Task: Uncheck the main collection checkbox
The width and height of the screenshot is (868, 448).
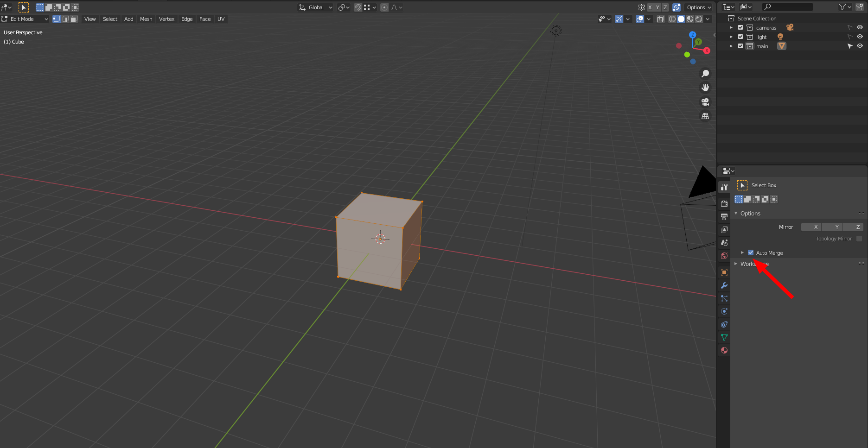Action: [740, 46]
